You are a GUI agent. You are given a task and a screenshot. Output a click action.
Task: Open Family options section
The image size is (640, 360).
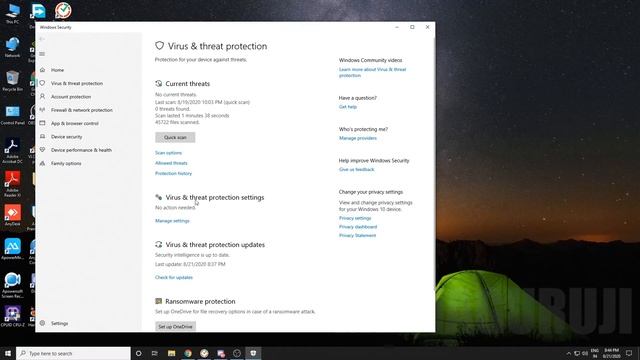(66, 163)
